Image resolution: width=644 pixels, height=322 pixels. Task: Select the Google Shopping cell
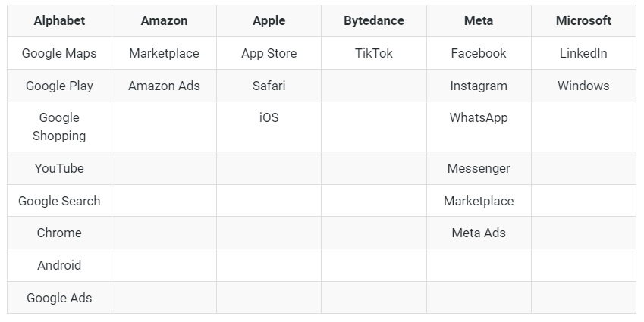(x=59, y=127)
